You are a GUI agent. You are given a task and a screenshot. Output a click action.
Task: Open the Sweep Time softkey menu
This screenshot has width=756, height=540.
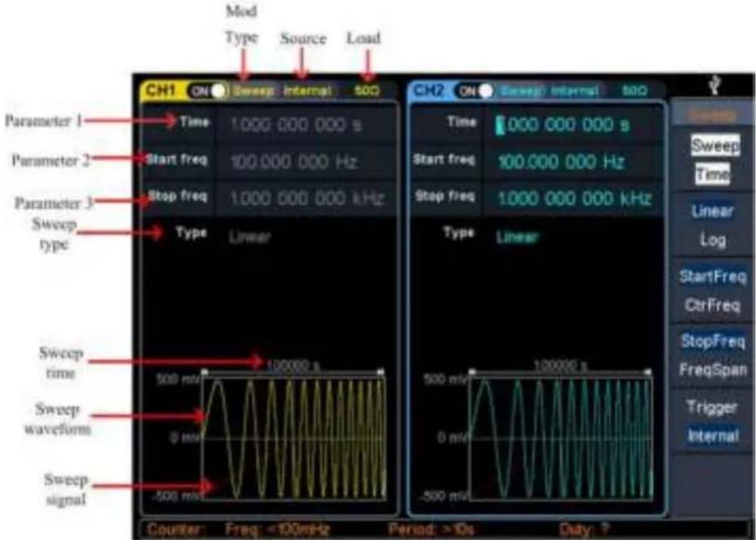tap(713, 159)
